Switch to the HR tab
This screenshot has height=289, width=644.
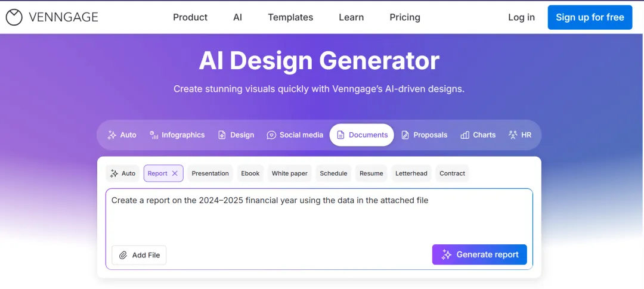click(x=520, y=135)
